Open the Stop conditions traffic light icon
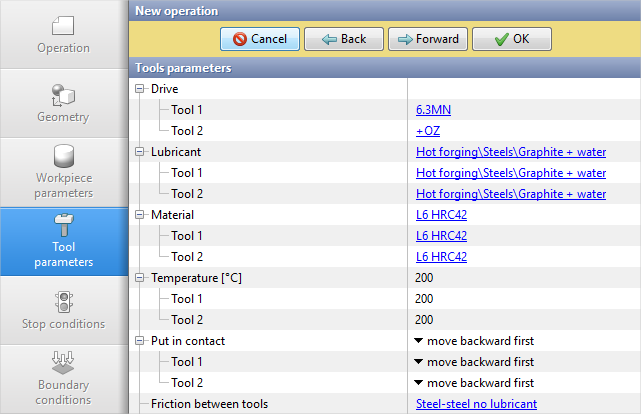This screenshot has height=414, width=641. pos(63,302)
